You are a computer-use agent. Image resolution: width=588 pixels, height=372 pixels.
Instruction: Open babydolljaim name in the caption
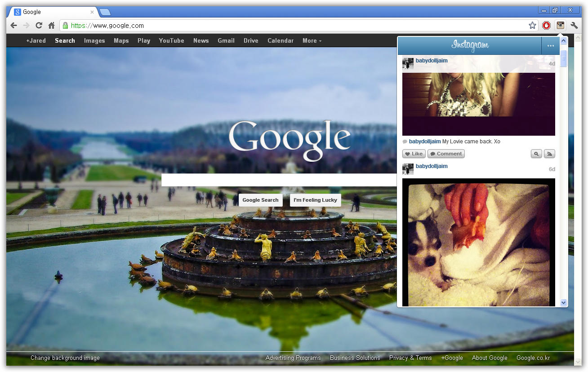click(425, 142)
